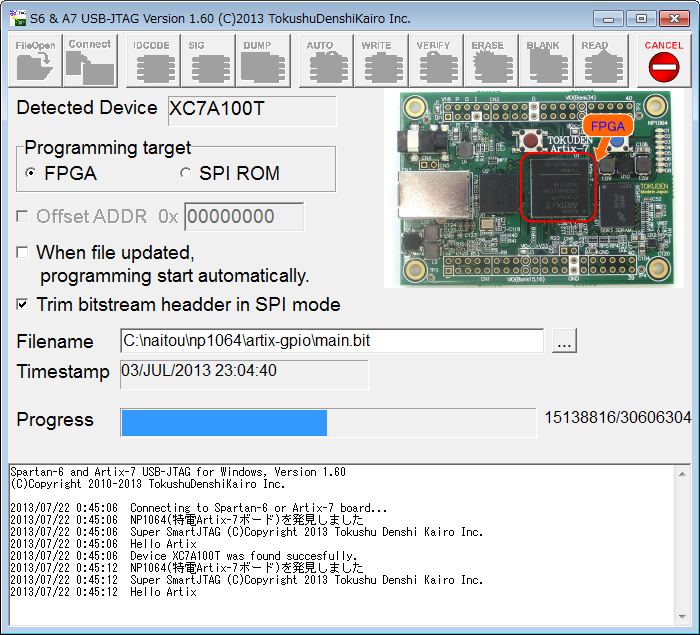Viewport: 700px width, 635px height.
Task: Choose SPI ROM programming target
Action: coord(185,174)
